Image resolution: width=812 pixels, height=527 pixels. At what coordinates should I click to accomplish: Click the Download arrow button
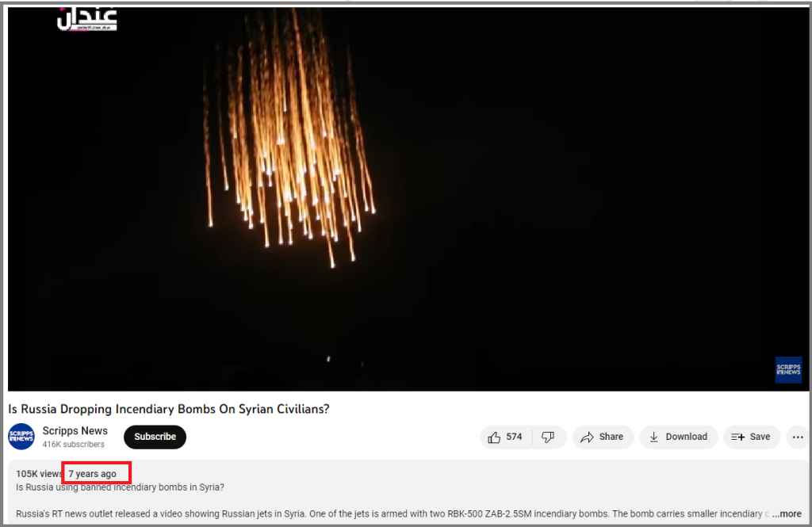(679, 437)
